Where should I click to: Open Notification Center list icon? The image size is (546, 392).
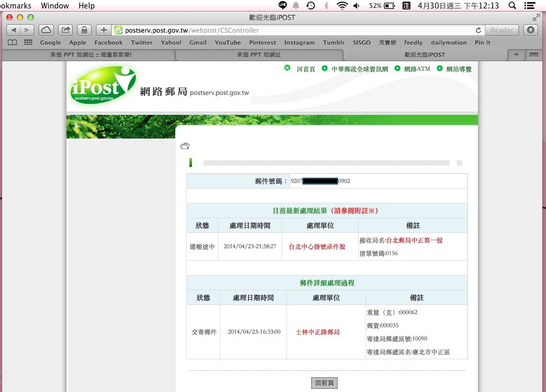click(x=530, y=6)
